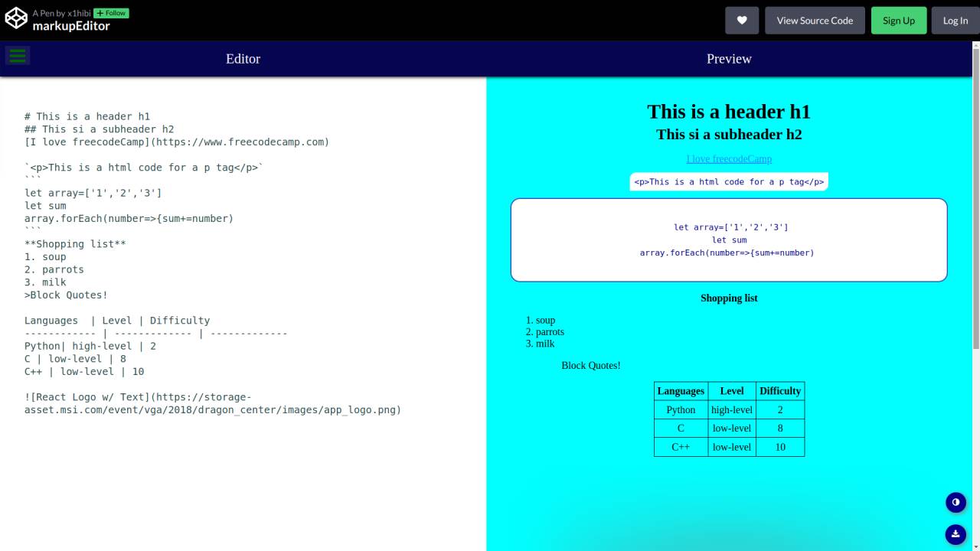
Task: Click the '![React Logo w/ Text]' line in editor
Action: 213,403
